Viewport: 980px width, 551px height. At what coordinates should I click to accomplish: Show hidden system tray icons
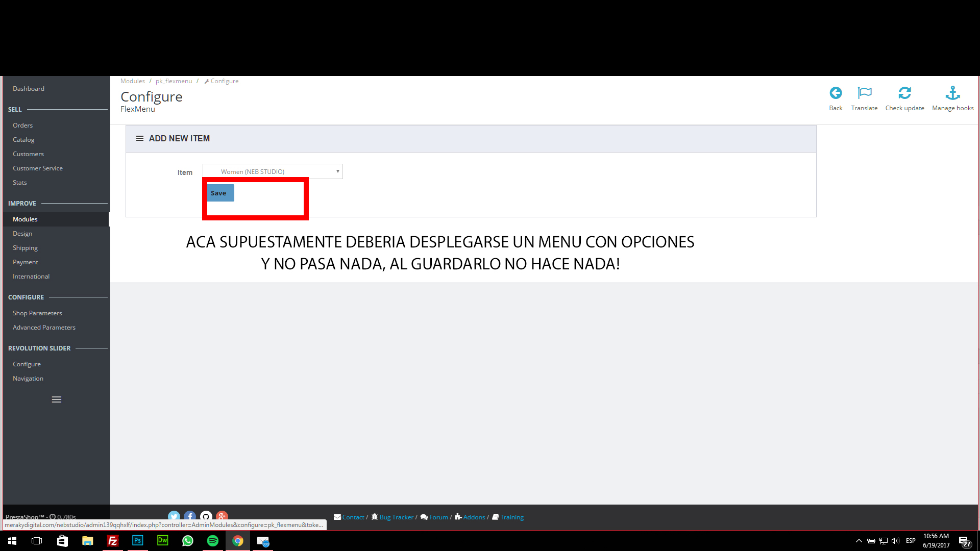pyautogui.click(x=859, y=541)
